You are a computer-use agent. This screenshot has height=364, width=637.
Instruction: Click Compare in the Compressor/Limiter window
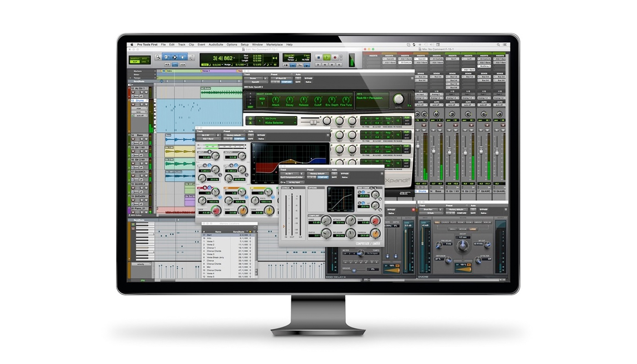(x=323, y=177)
